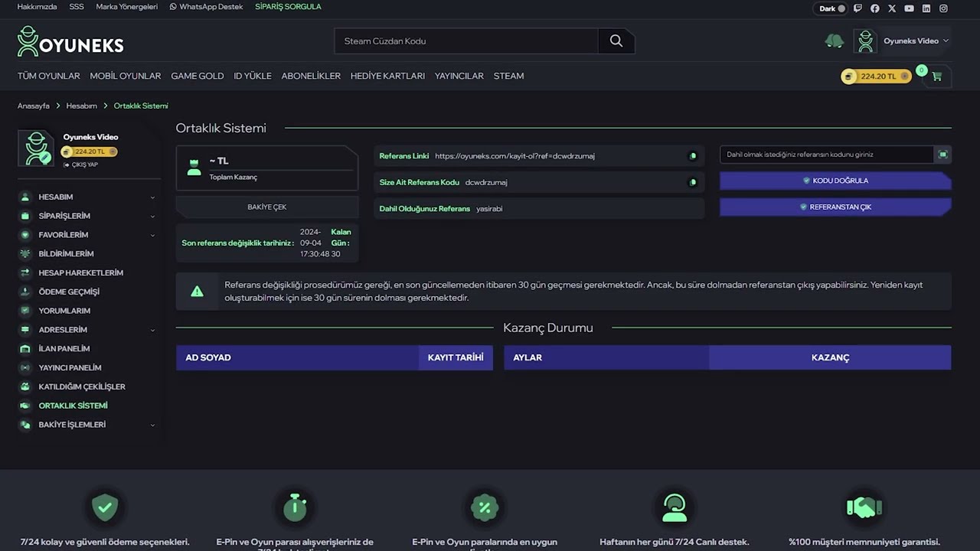Click the AYLAR column header

coord(606,357)
